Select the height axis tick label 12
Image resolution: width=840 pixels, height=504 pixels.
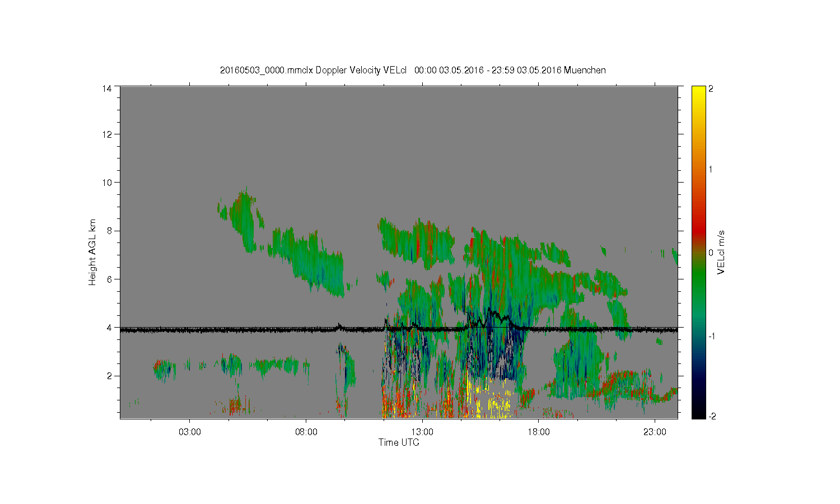pos(106,134)
